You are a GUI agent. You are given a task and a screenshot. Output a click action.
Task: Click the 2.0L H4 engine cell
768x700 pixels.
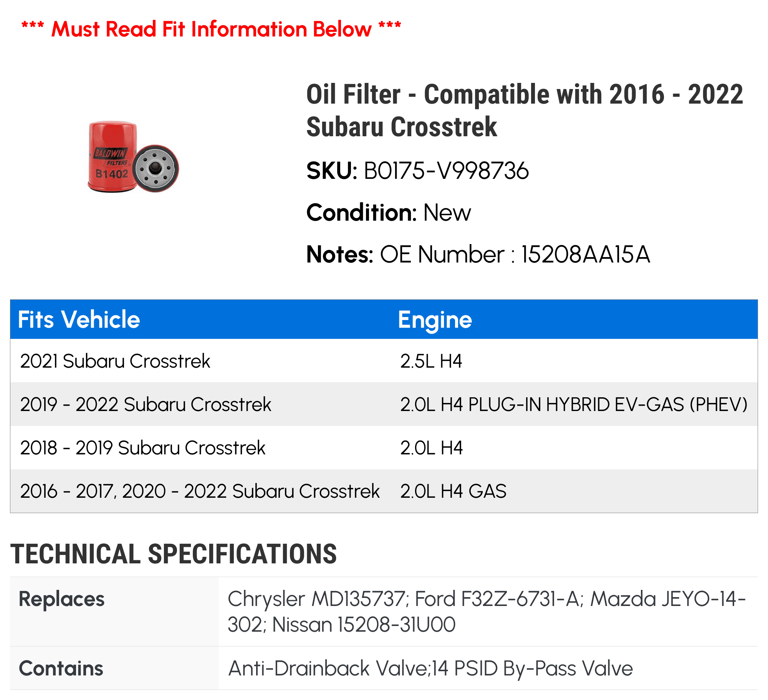coord(431,448)
